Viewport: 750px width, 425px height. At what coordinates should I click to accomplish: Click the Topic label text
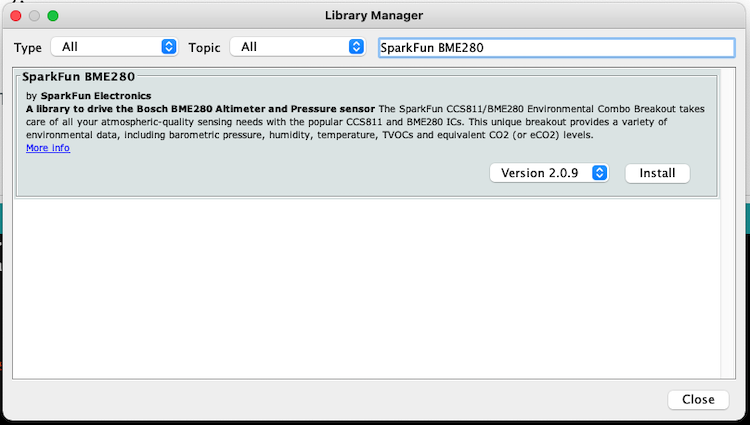(x=204, y=48)
